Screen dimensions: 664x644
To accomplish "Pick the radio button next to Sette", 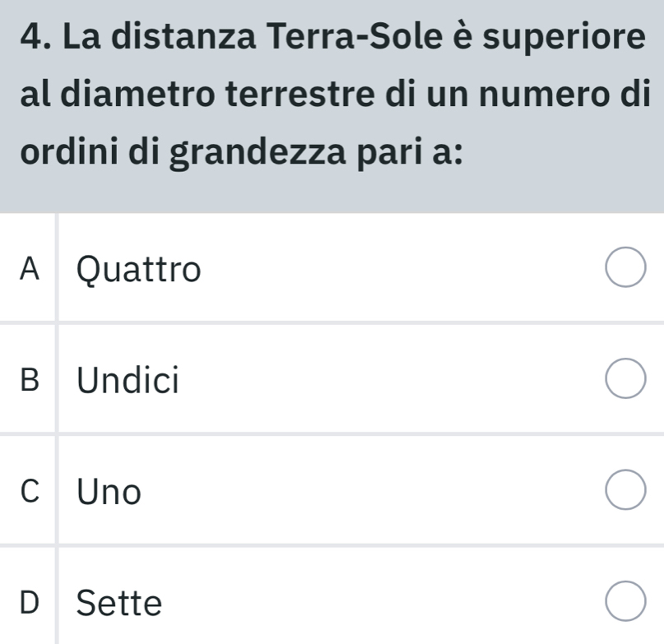I will click(x=625, y=604).
